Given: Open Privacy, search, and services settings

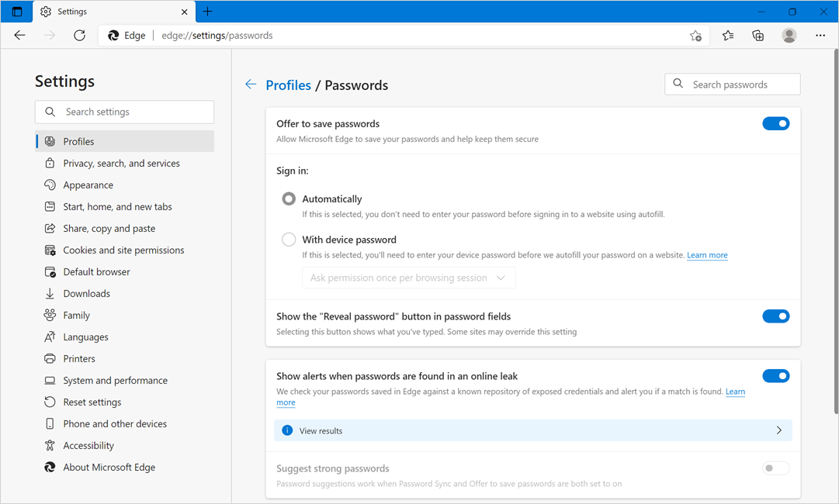Looking at the screenshot, I should tap(121, 164).
